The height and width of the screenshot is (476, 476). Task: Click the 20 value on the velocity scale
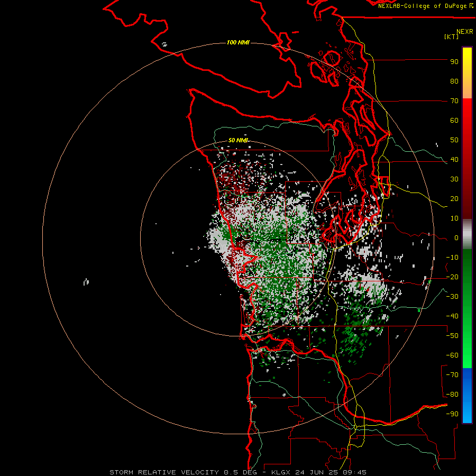click(454, 199)
